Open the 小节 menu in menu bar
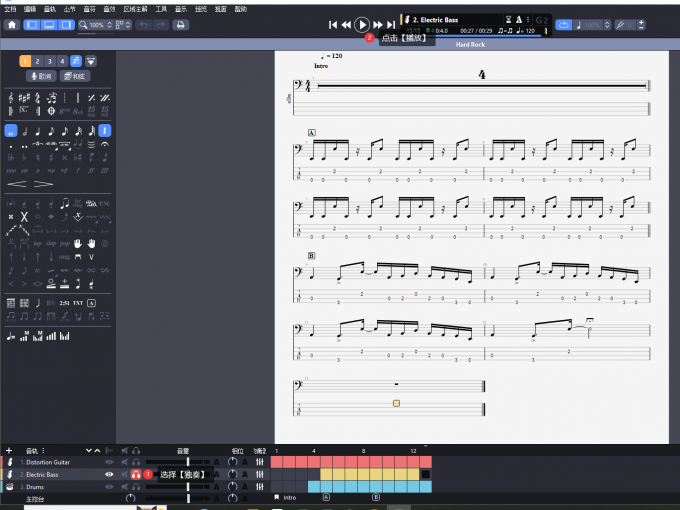 [x=69, y=7]
